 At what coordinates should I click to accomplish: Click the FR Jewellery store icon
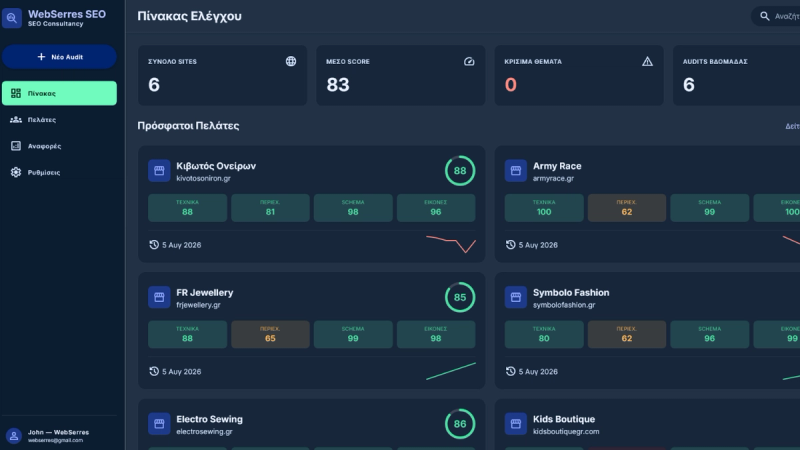click(x=159, y=297)
